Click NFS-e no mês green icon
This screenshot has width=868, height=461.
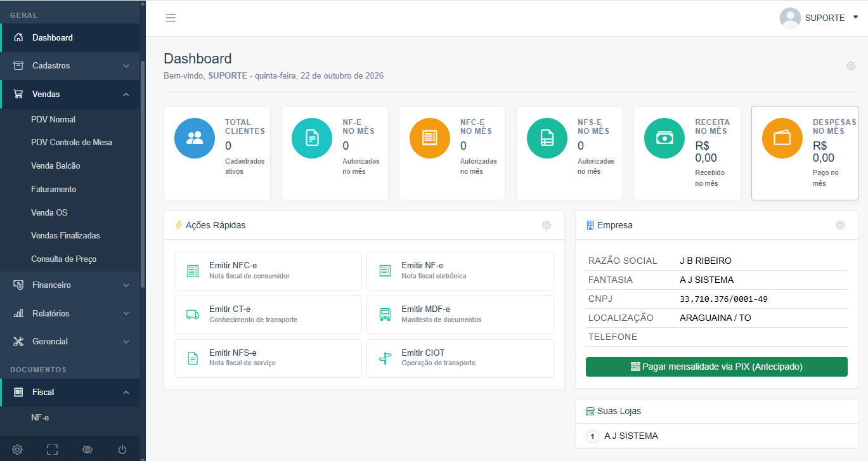click(547, 138)
